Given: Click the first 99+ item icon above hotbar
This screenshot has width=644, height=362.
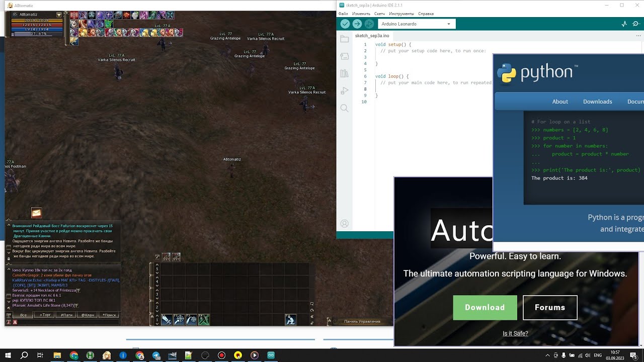Looking at the screenshot, I should (166, 257).
